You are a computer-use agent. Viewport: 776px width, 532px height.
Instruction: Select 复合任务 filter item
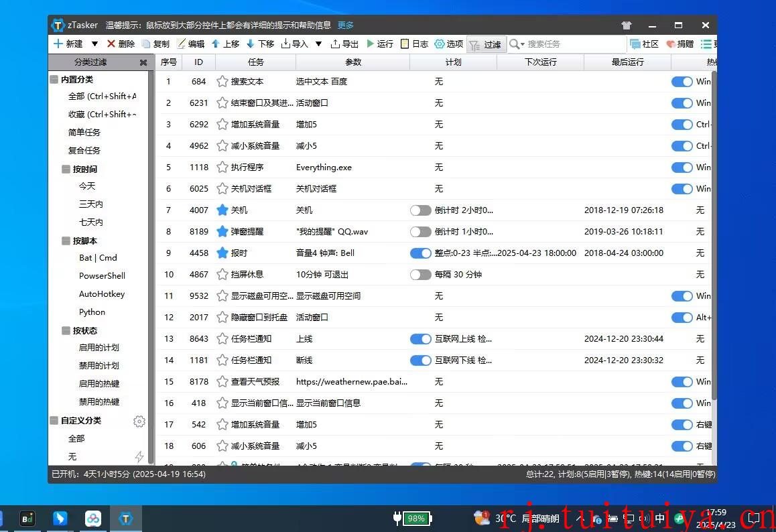84,151
